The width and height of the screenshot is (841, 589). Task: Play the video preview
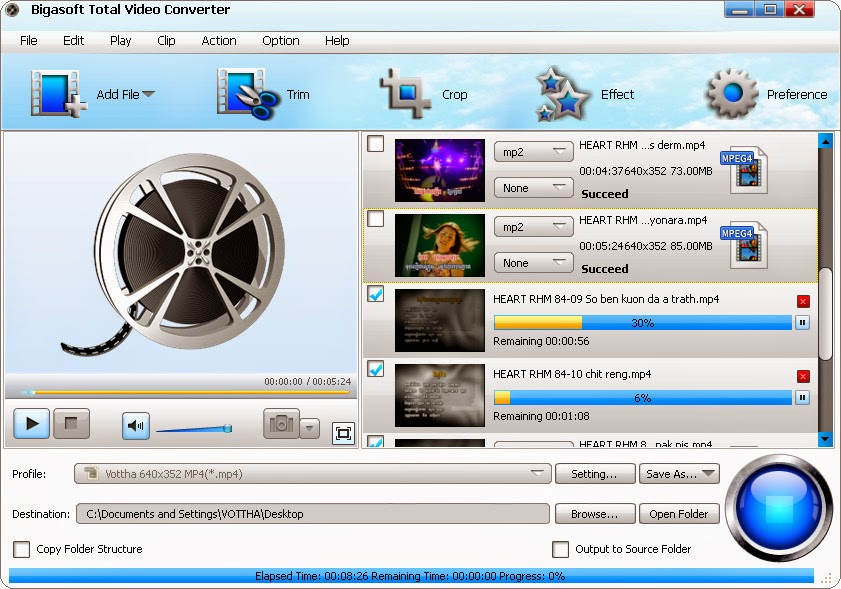(32, 423)
